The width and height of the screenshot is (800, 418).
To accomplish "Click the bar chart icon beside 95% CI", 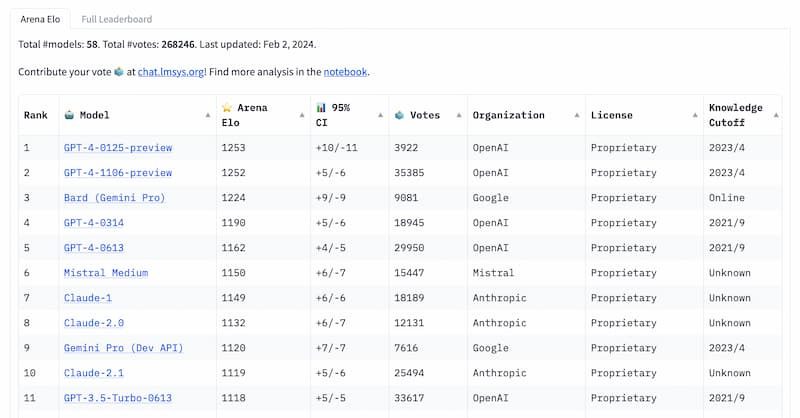I will coord(321,108).
